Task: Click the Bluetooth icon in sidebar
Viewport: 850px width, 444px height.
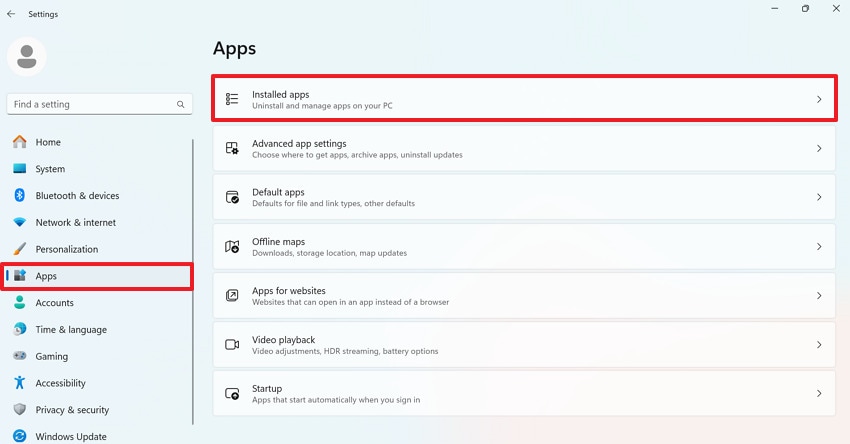Action: (20, 195)
